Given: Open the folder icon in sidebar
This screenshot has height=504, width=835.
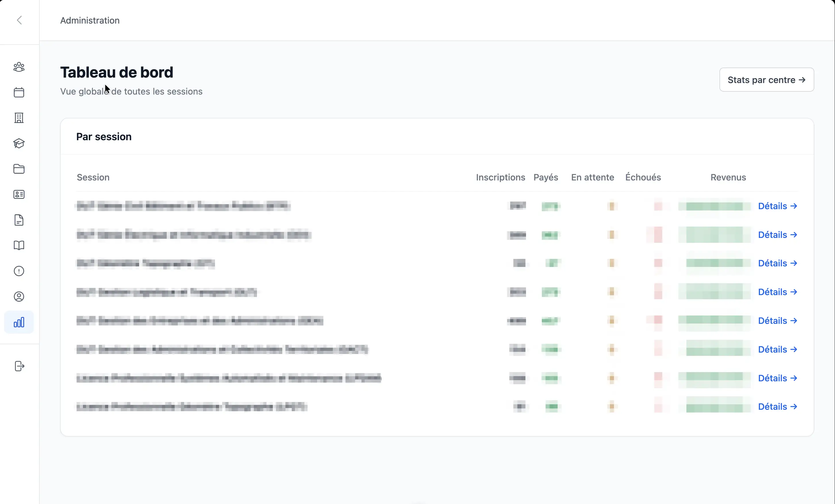Looking at the screenshot, I should (x=19, y=169).
